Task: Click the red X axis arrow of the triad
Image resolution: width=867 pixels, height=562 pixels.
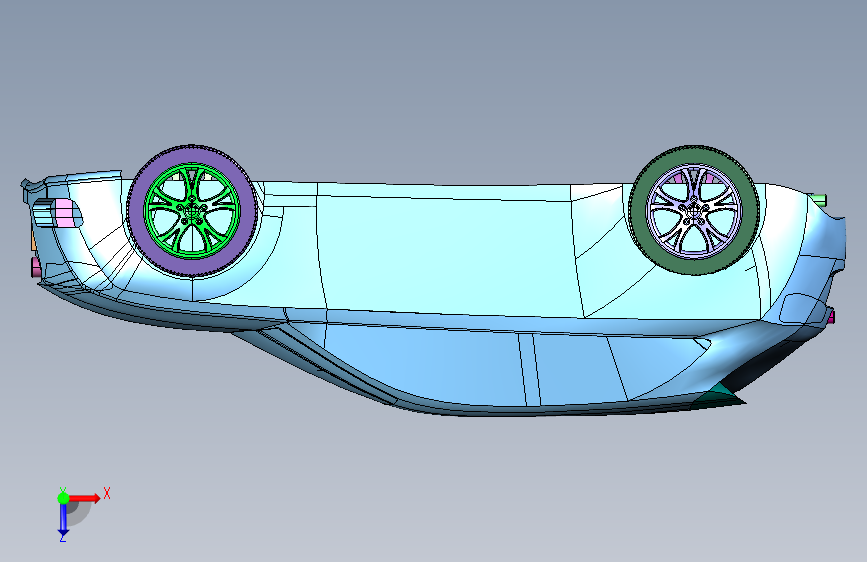Action: pyautogui.click(x=85, y=498)
